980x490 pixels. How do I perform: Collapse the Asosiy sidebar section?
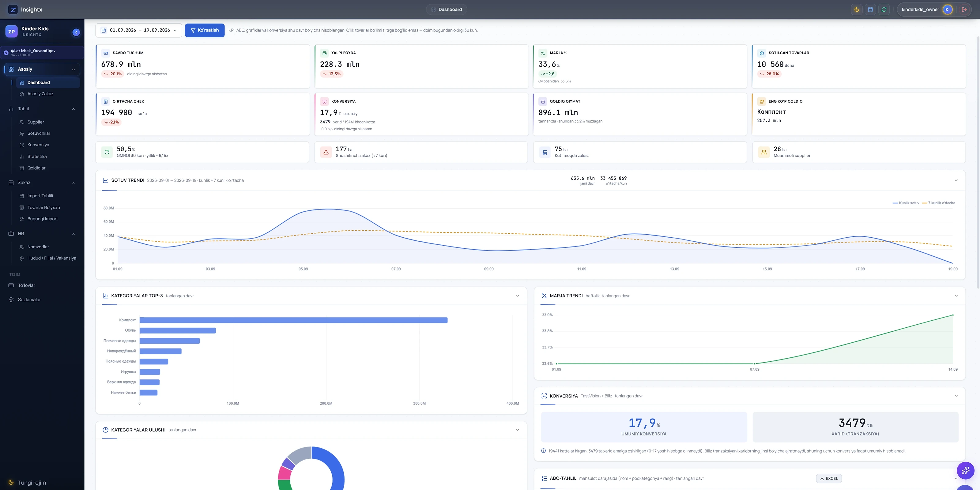tap(73, 69)
